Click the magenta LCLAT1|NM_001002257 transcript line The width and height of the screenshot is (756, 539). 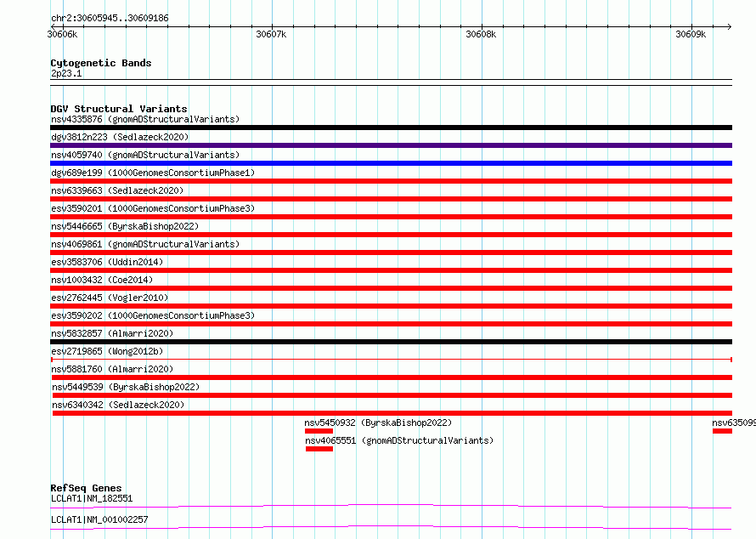pos(391,527)
